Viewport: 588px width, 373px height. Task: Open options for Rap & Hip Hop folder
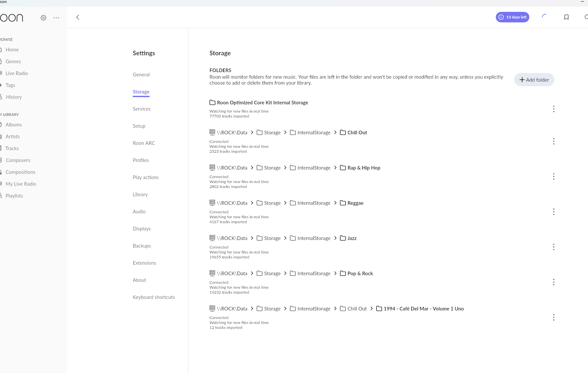pyautogui.click(x=554, y=176)
